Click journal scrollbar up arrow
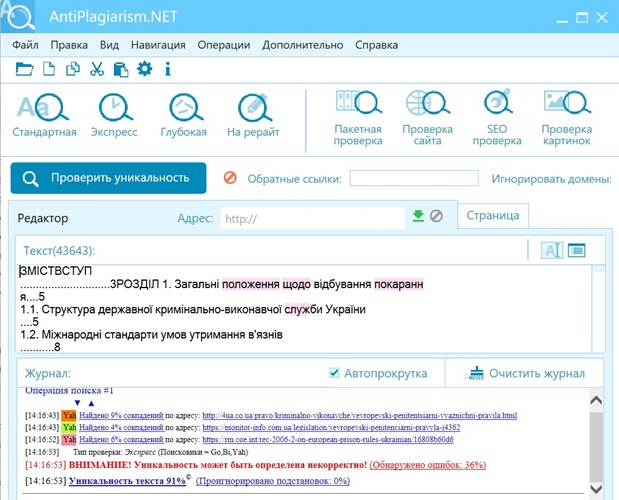This screenshot has width=619, height=500. (596, 400)
